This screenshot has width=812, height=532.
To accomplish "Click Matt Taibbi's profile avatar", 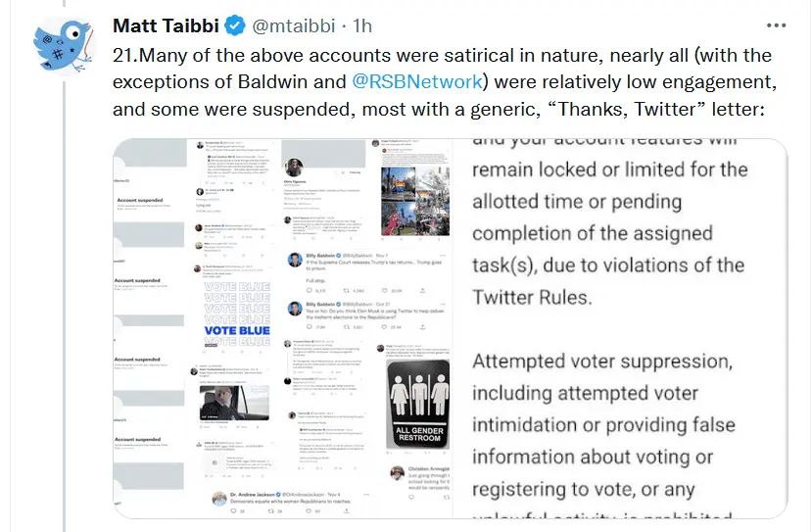I will pos(64,44).
